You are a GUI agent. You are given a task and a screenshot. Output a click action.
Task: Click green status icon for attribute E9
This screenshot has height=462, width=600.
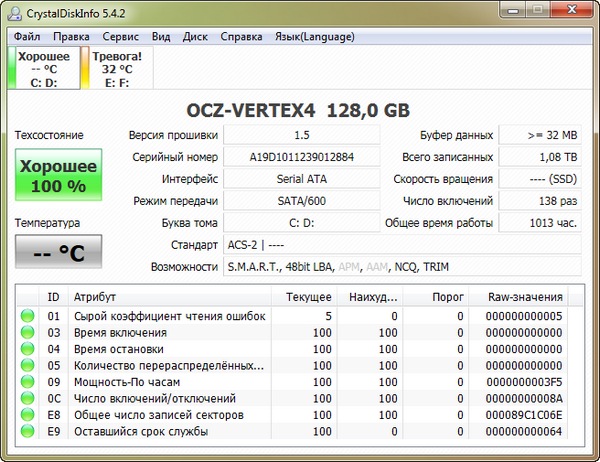coord(27,432)
